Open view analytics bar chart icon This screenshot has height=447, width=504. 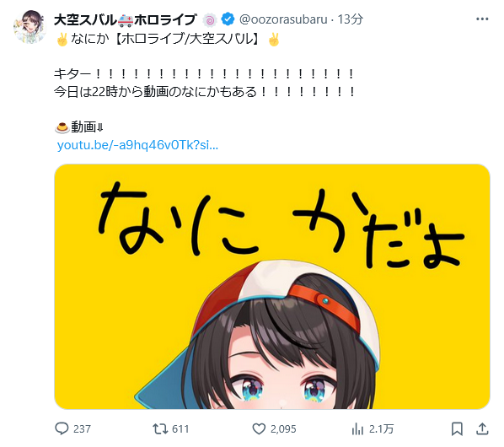tap(357, 428)
